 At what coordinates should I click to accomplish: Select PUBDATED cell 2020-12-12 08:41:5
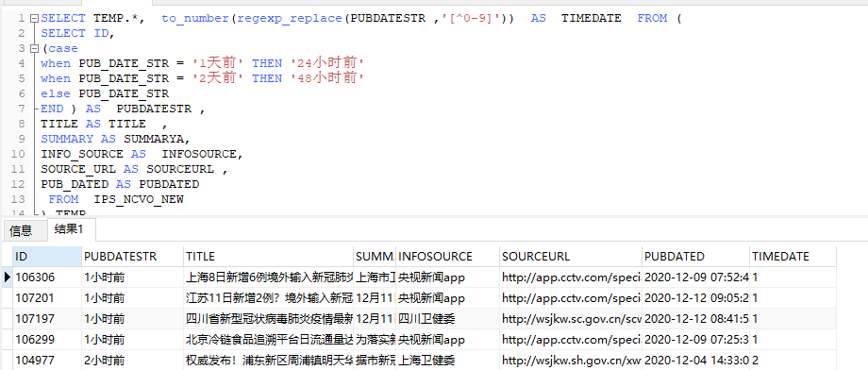(x=696, y=318)
